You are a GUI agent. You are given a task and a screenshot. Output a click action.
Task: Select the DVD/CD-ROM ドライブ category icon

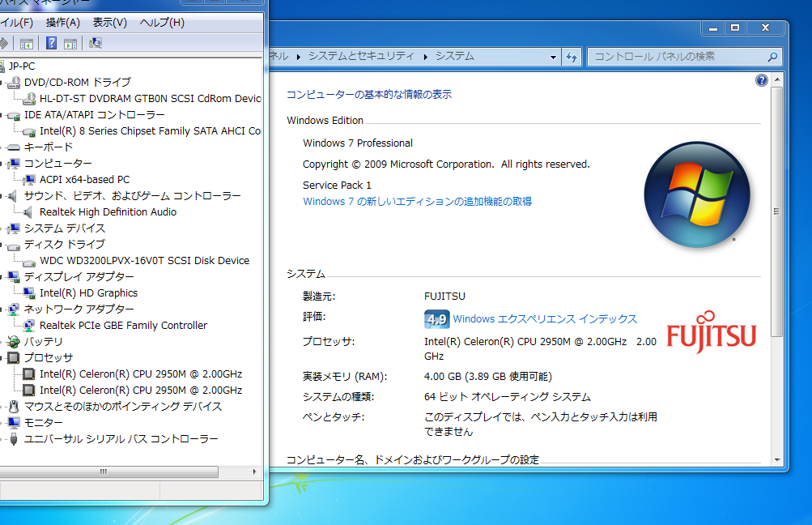14,83
